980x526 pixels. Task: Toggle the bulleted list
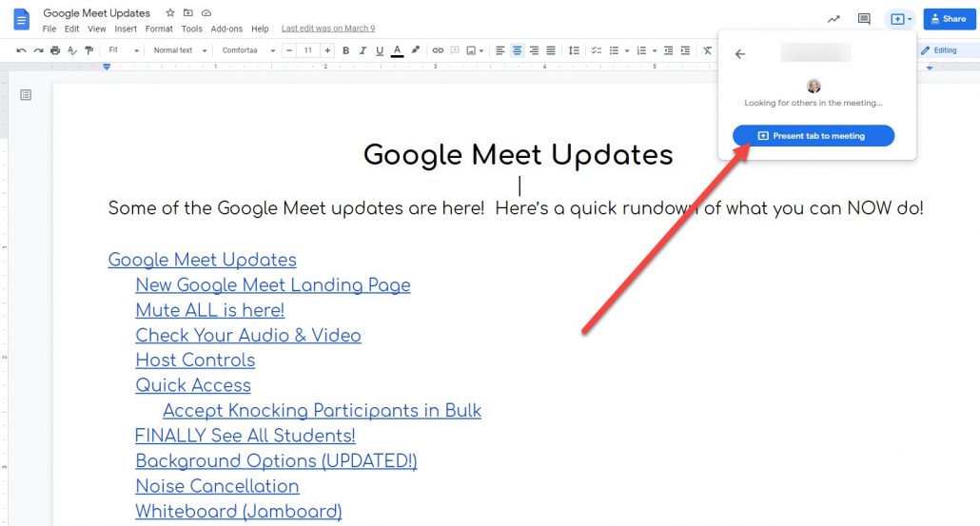tap(614, 50)
